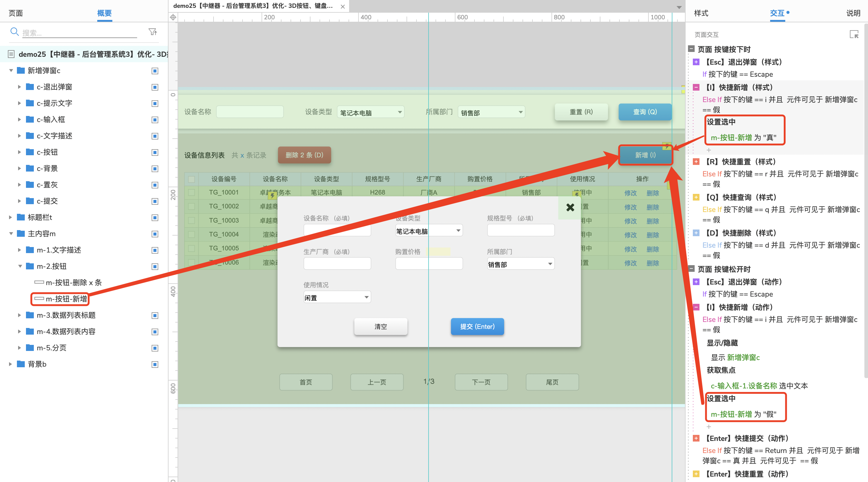
Task: Switch to the 概要 tab
Action: pos(104,13)
